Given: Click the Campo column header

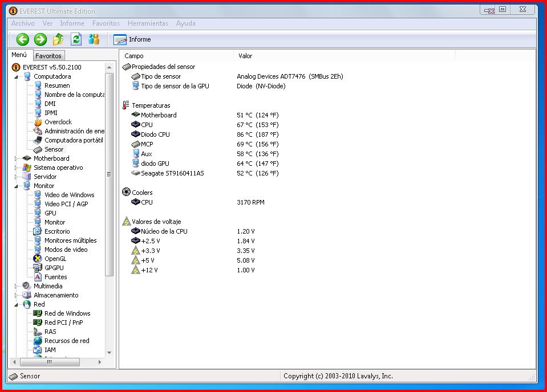Looking at the screenshot, I should click(x=134, y=56).
